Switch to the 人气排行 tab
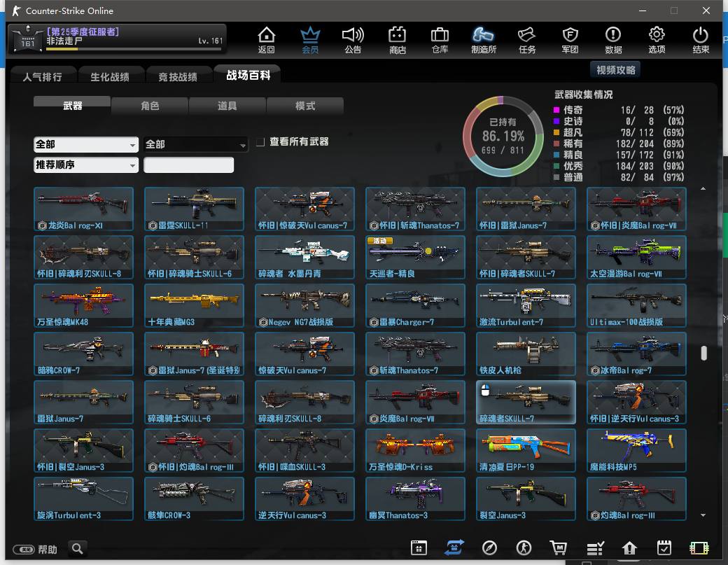 point(42,76)
